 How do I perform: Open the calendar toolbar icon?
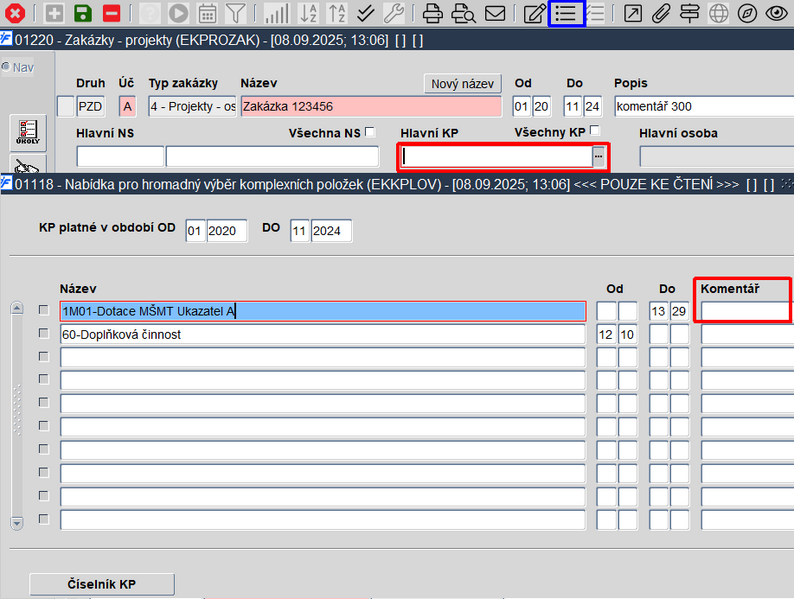[207, 13]
